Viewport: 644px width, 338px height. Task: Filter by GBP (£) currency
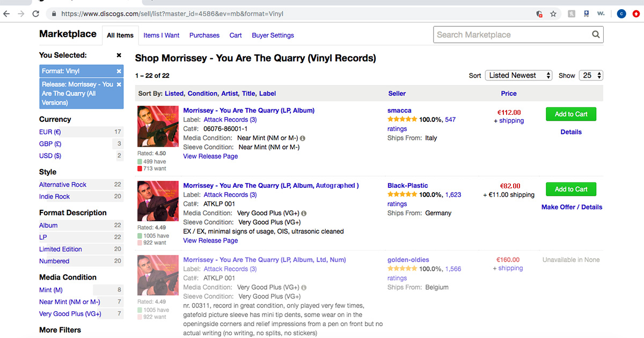click(50, 144)
